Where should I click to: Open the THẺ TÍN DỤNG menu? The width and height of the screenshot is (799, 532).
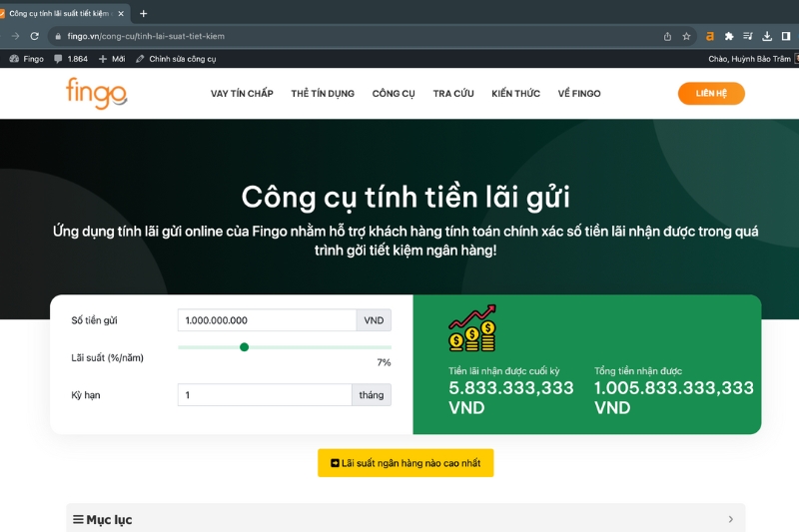pos(323,94)
